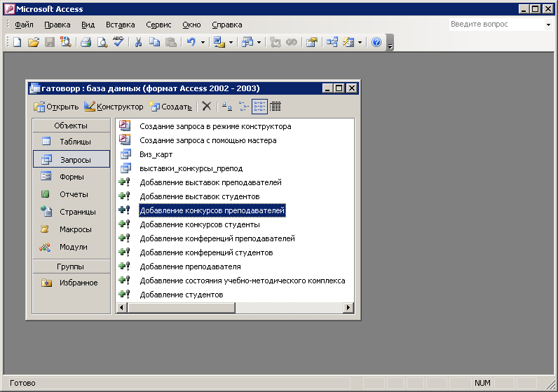This screenshot has width=558, height=392.
Task: Run the ABC spelling check icon
Action: [x=118, y=42]
